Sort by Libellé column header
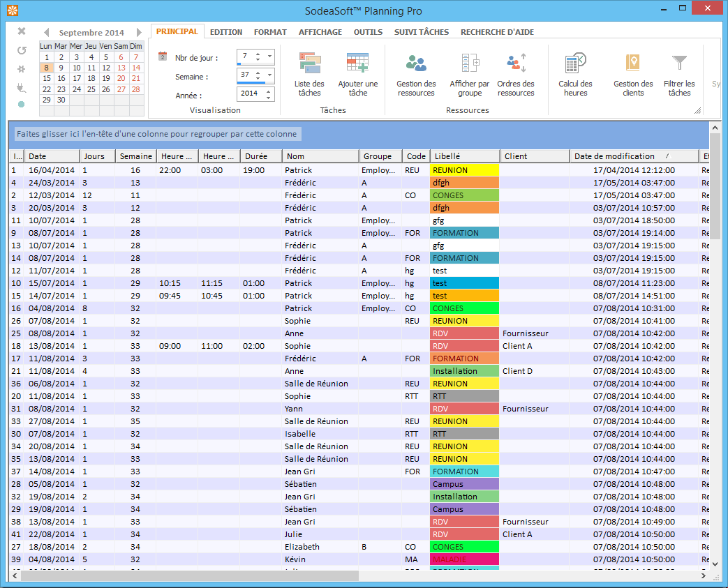728x588 pixels. pos(465,156)
